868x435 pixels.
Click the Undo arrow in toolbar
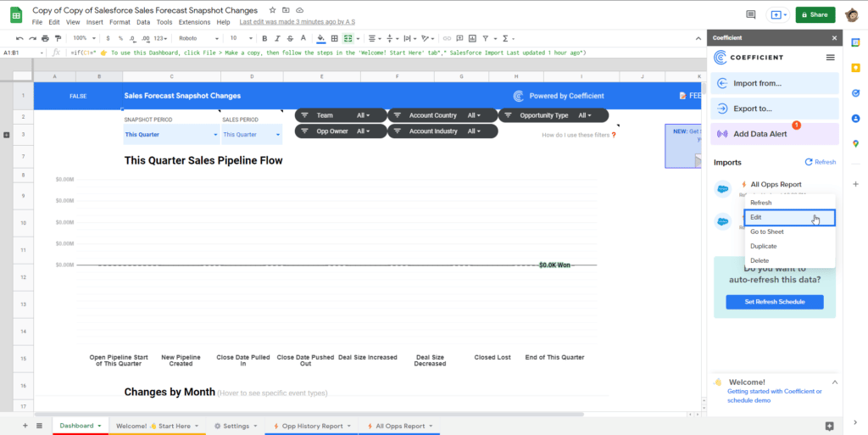(x=20, y=38)
